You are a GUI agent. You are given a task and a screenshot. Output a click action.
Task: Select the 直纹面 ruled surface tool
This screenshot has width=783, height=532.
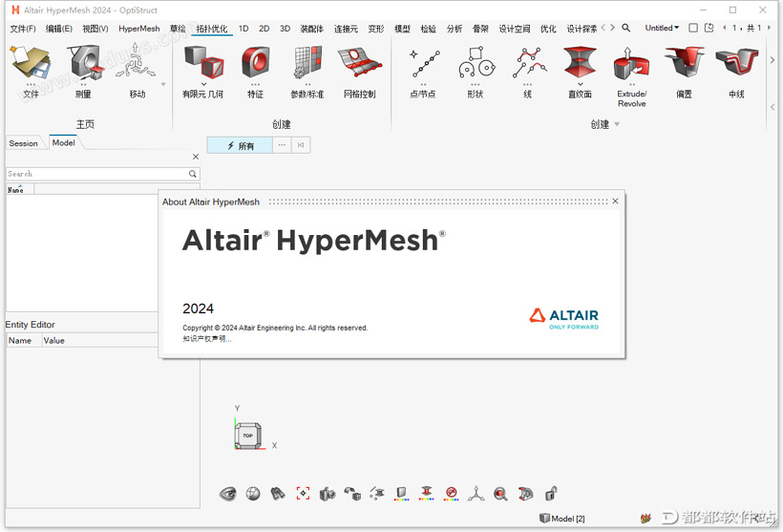pos(580,63)
